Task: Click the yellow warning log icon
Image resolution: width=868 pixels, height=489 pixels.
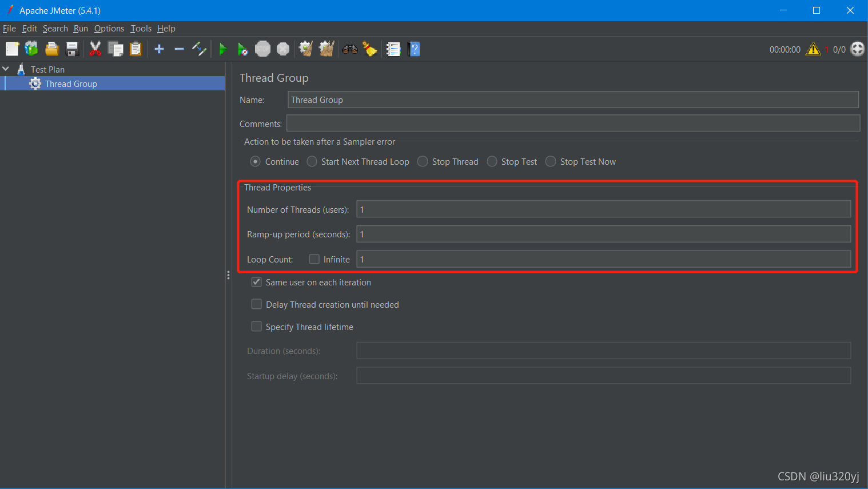Action: 813,49
